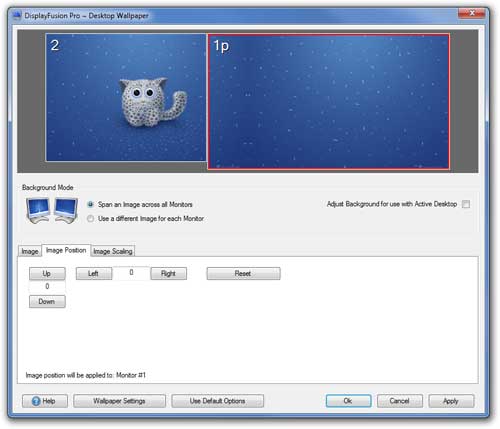Click the Left button
The width and height of the screenshot is (500, 429).
pyautogui.click(x=94, y=274)
